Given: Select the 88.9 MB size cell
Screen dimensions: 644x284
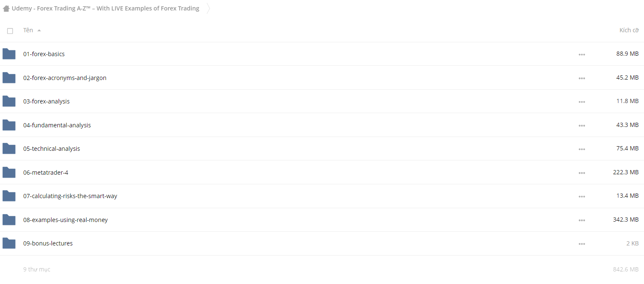Looking at the screenshot, I should tap(627, 54).
